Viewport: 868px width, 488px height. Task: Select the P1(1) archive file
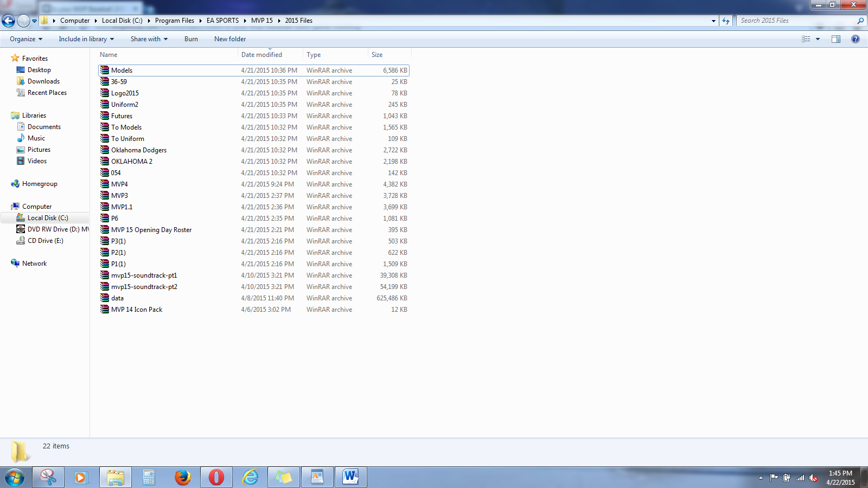pyautogui.click(x=253, y=264)
